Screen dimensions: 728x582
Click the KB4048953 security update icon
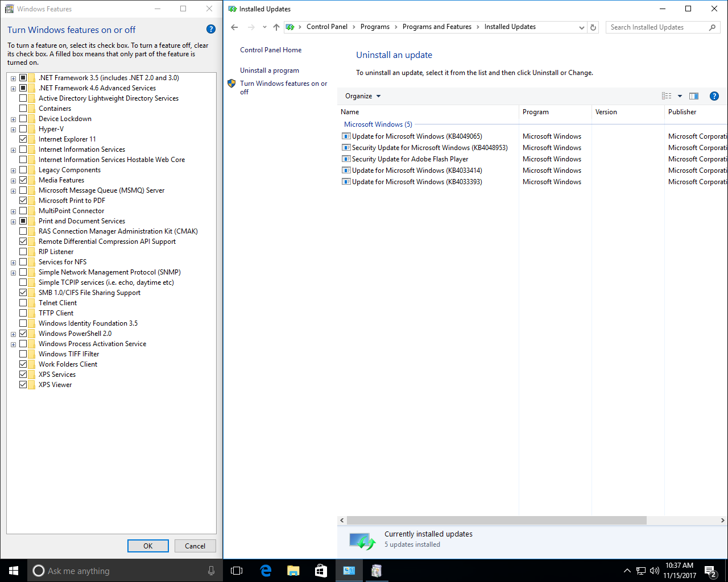346,148
